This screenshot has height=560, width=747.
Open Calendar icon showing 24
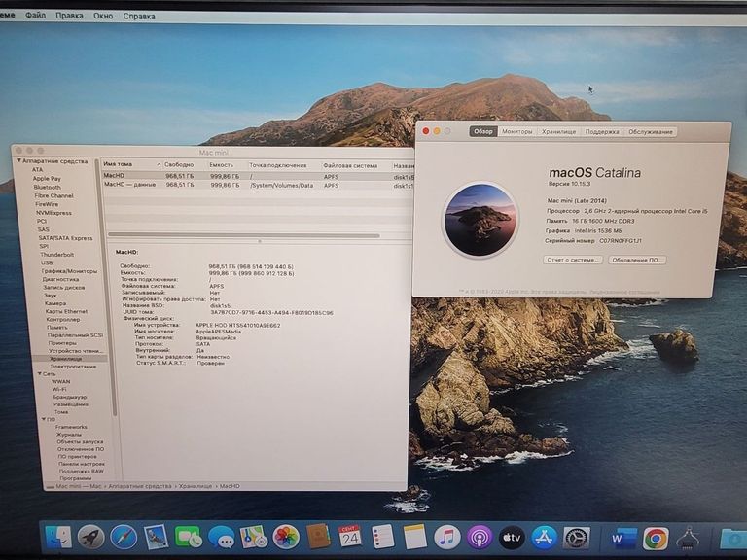click(x=350, y=538)
